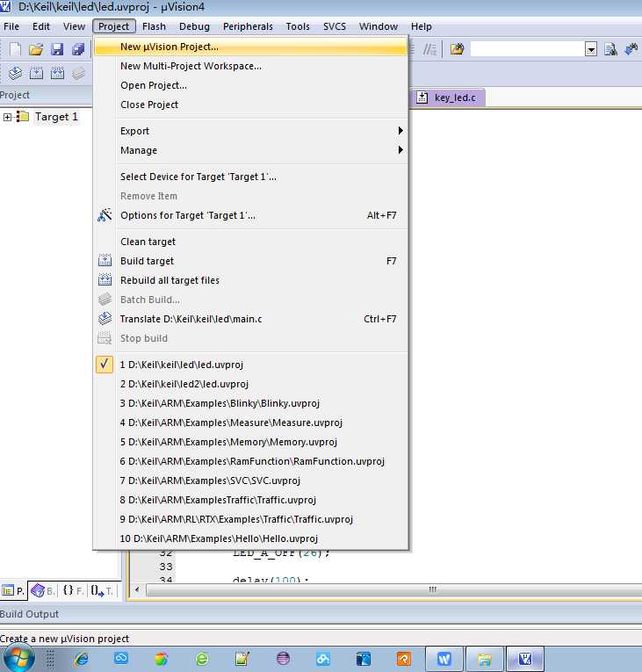Open recent project 10 Hello.uvproj
This screenshot has height=672, width=642.
pos(250,538)
